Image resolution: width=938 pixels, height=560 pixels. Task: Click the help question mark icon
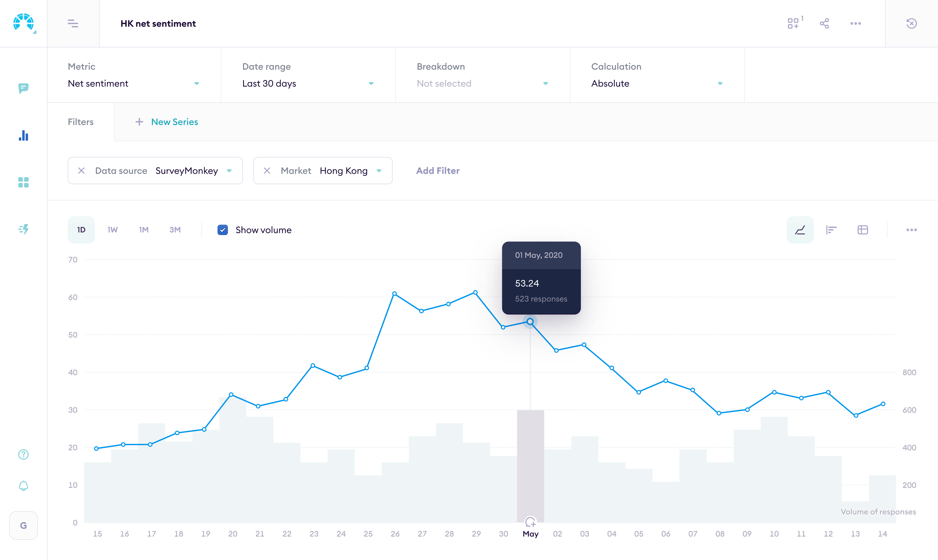click(x=23, y=454)
